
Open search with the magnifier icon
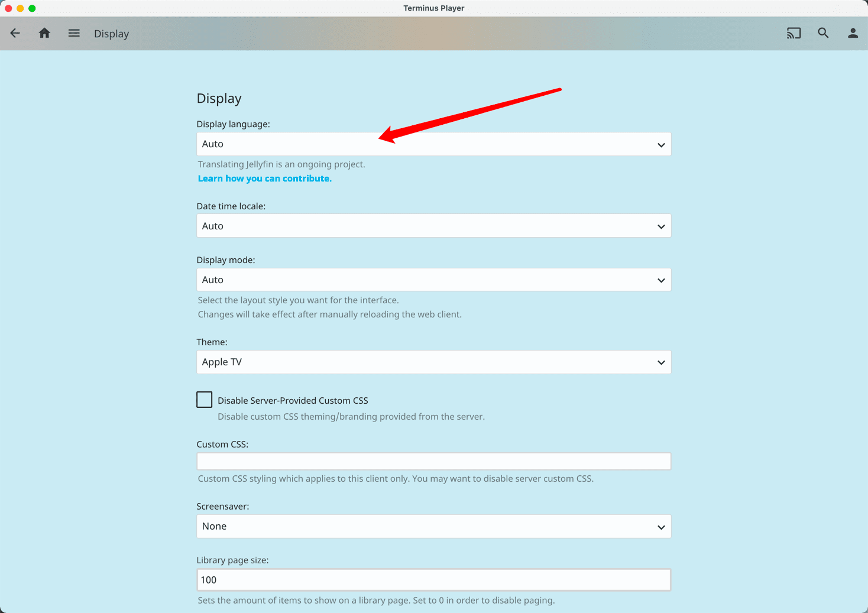coord(823,34)
